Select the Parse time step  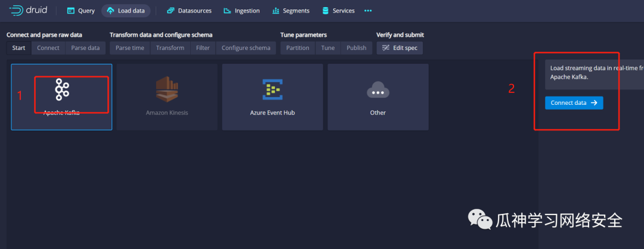130,48
